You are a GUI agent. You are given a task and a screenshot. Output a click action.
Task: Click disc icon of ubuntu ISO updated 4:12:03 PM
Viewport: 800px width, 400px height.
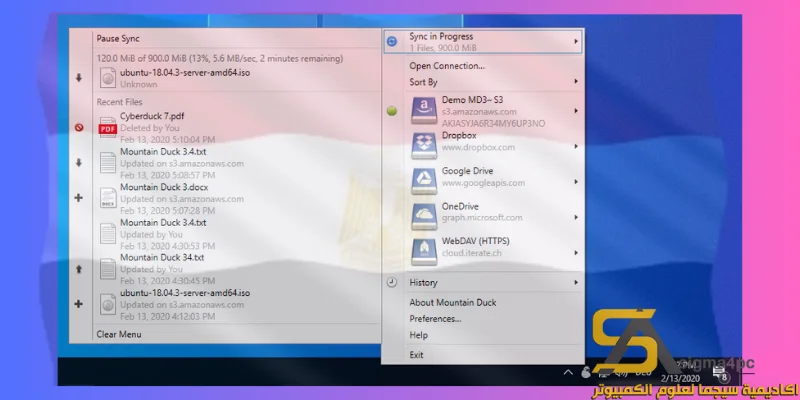pyautogui.click(x=108, y=304)
